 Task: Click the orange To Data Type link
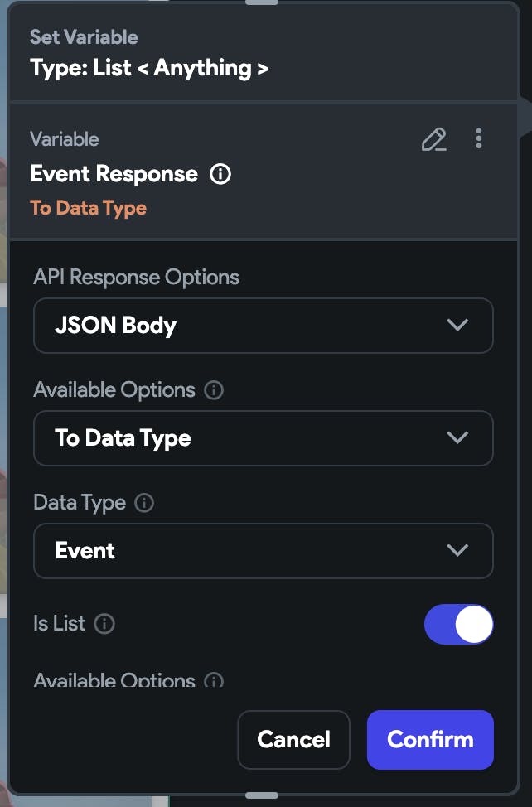tap(88, 208)
